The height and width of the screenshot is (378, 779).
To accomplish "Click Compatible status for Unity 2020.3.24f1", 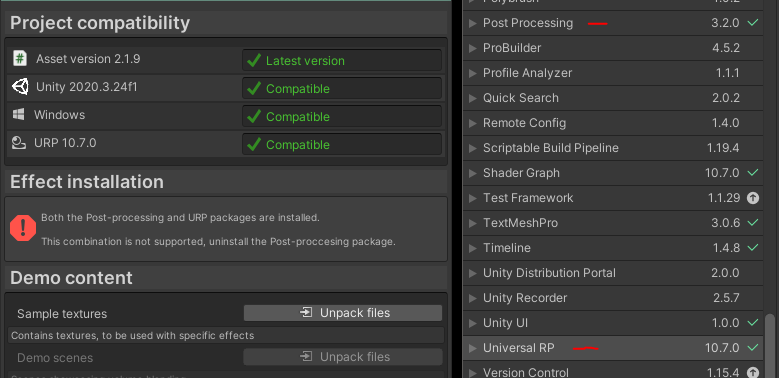I will point(342,88).
